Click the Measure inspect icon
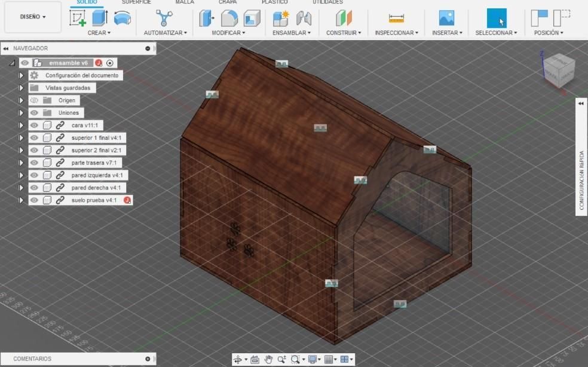The image size is (588, 367). point(396,18)
